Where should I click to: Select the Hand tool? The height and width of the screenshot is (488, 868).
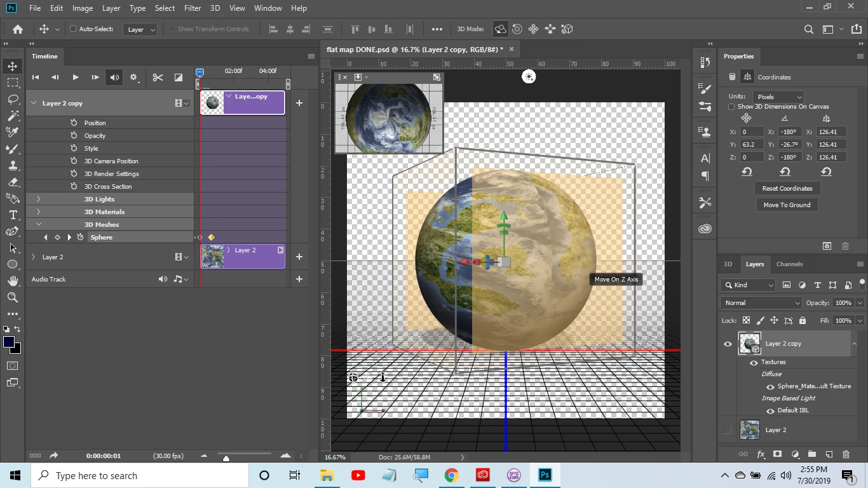13,281
